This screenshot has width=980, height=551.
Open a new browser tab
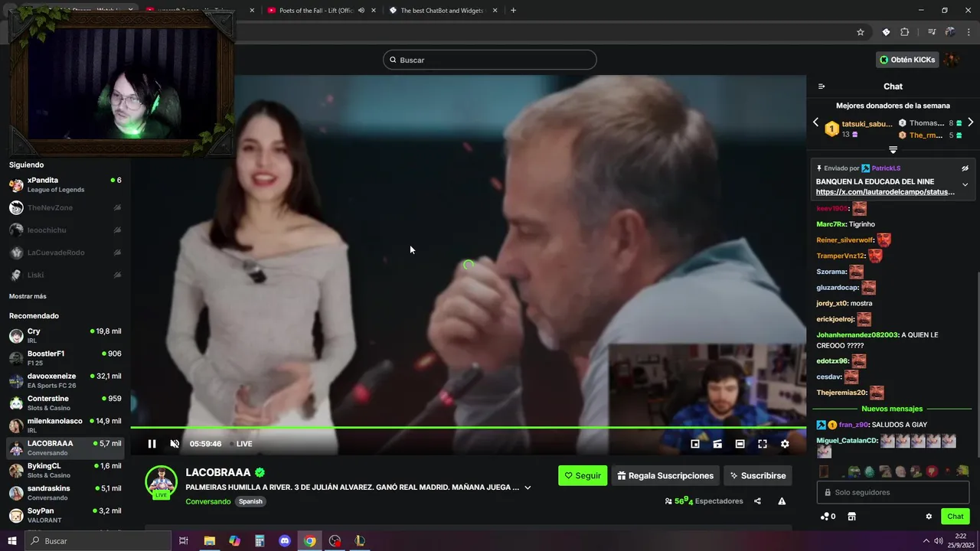(x=513, y=11)
